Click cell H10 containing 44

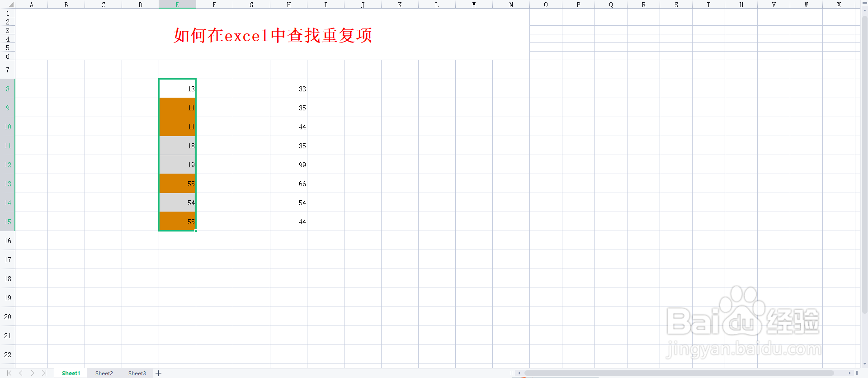point(288,127)
